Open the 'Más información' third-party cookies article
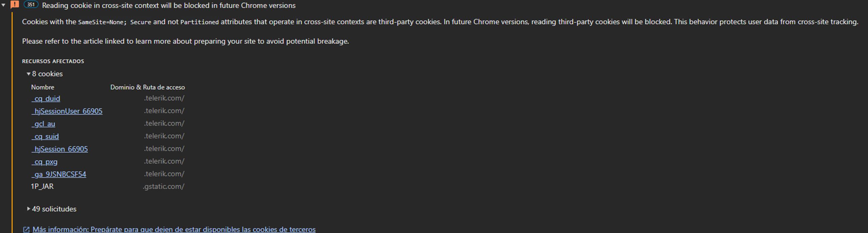Viewport: 868px width, 233px height. click(x=174, y=229)
